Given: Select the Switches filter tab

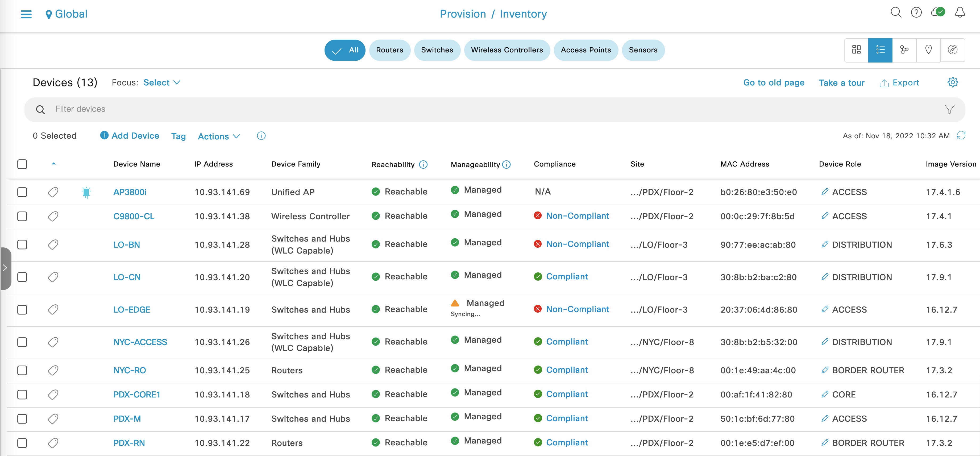Looking at the screenshot, I should [x=437, y=50].
